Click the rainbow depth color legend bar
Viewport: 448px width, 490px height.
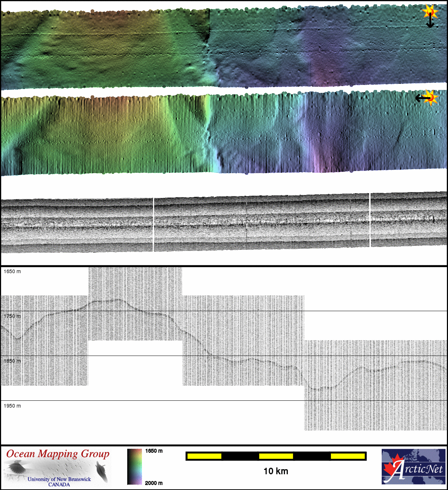[134, 466]
